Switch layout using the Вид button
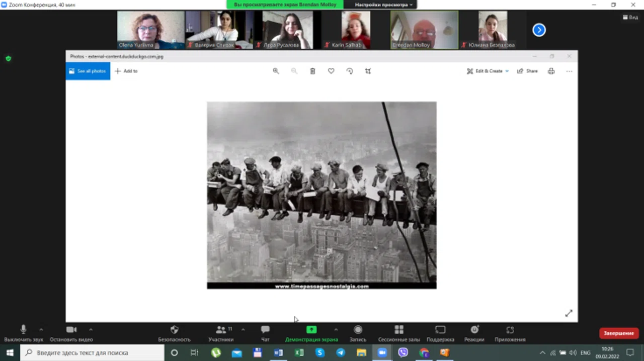Image resolution: width=644 pixels, height=361 pixels. pos(630,17)
